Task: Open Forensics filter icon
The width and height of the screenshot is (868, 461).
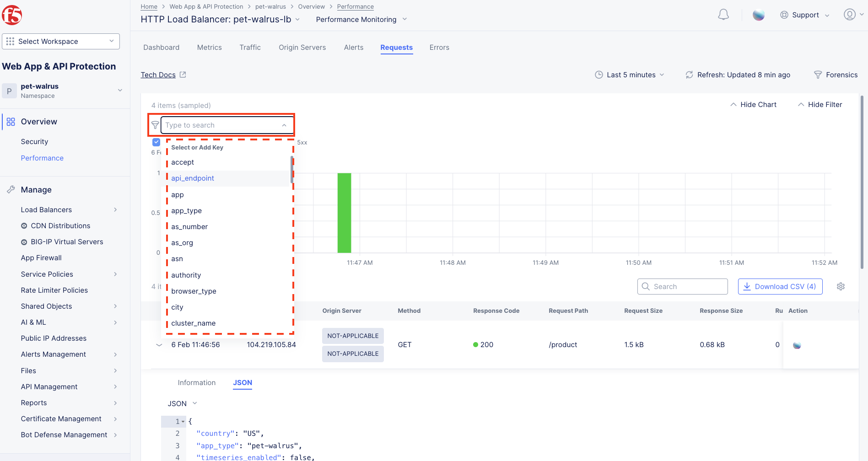Action: [x=818, y=75]
